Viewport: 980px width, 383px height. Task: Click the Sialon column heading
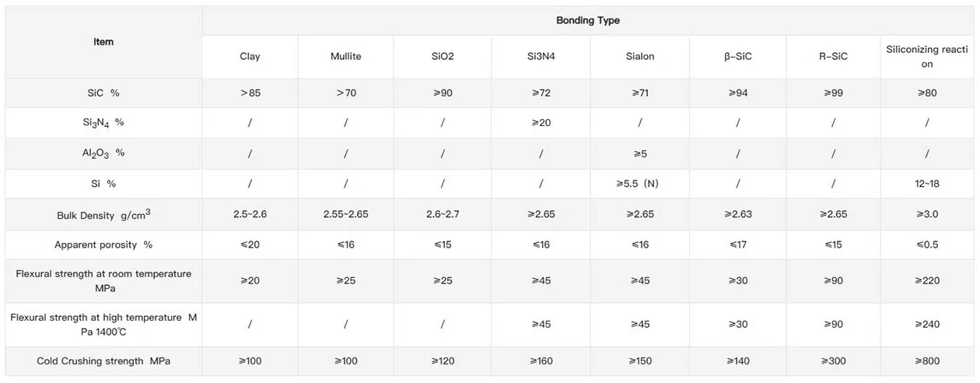tap(639, 56)
